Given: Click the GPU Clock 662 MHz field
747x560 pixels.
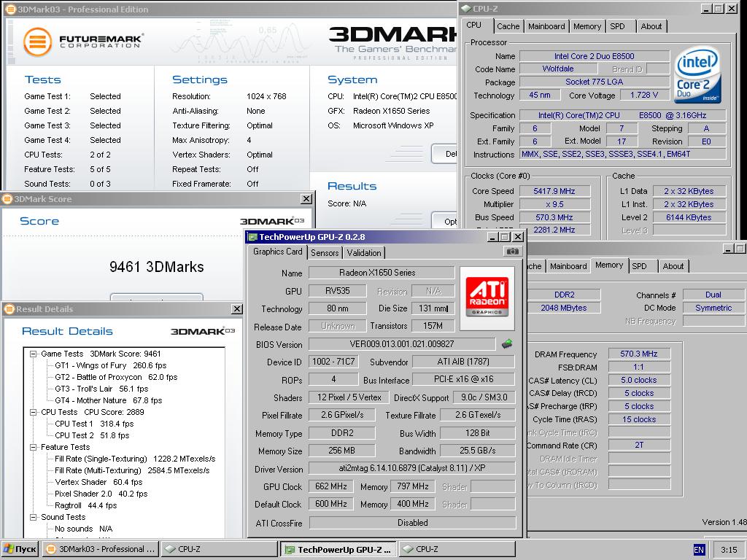Looking at the screenshot, I should (330, 486).
